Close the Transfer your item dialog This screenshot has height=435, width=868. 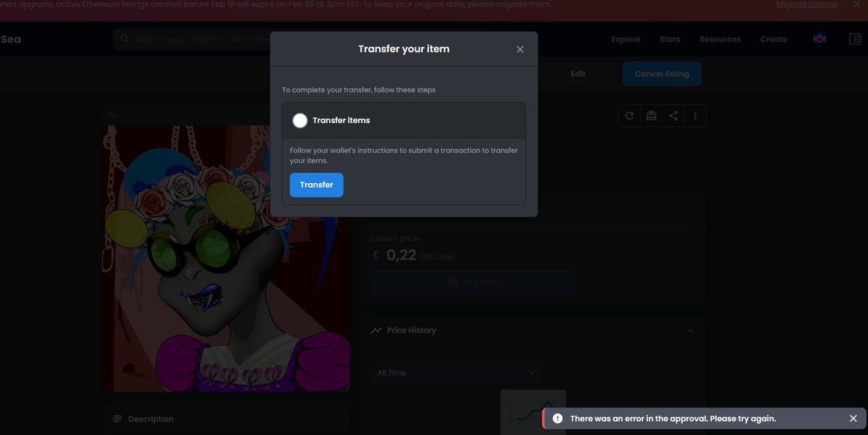520,49
